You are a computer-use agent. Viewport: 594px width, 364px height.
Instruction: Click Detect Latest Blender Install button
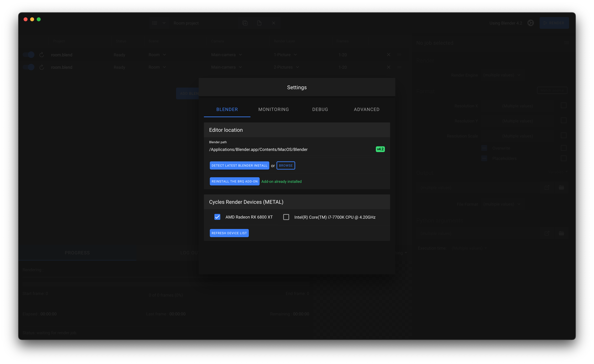coord(239,165)
